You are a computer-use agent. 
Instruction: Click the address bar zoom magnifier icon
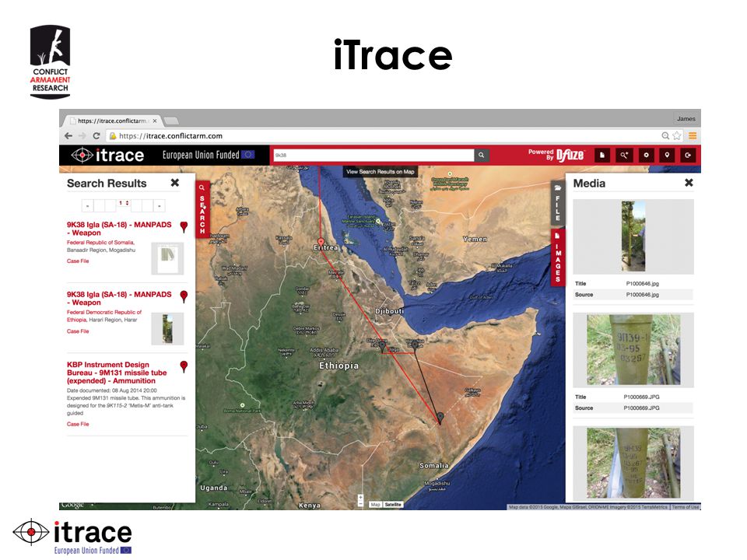(665, 135)
